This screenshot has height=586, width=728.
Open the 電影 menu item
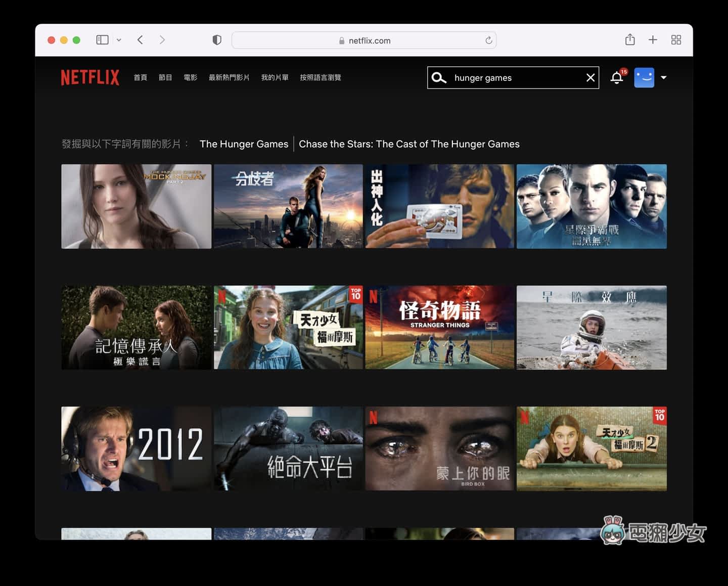coord(190,77)
